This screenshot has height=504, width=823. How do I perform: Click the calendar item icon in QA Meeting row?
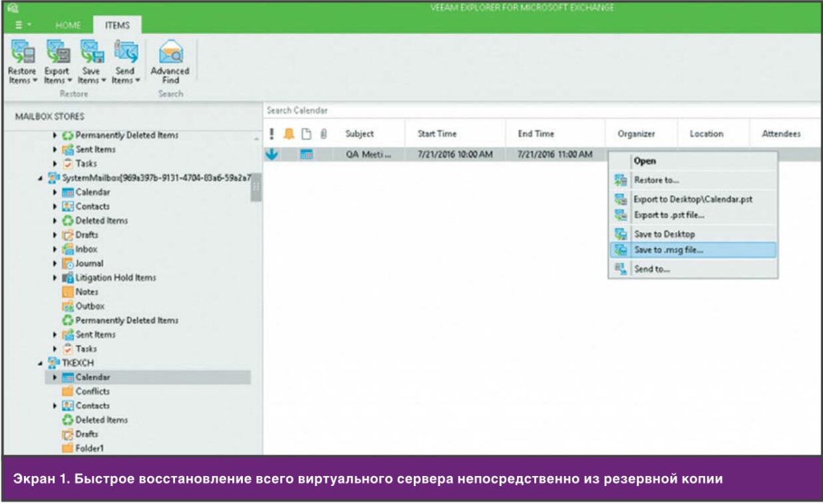306,154
